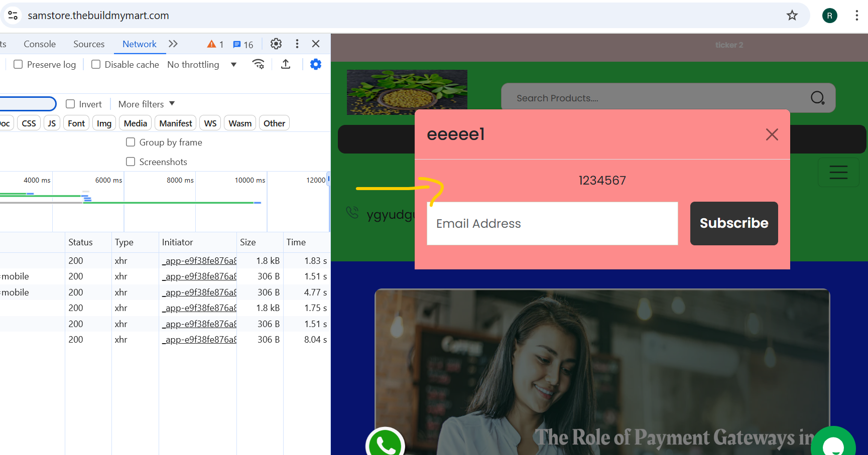Image resolution: width=868 pixels, height=455 pixels.
Task: Click the warning count indicator
Action: click(x=215, y=44)
